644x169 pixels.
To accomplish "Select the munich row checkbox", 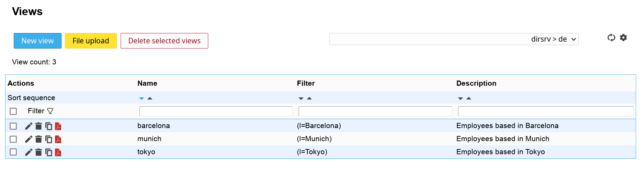I will click(13, 139).
